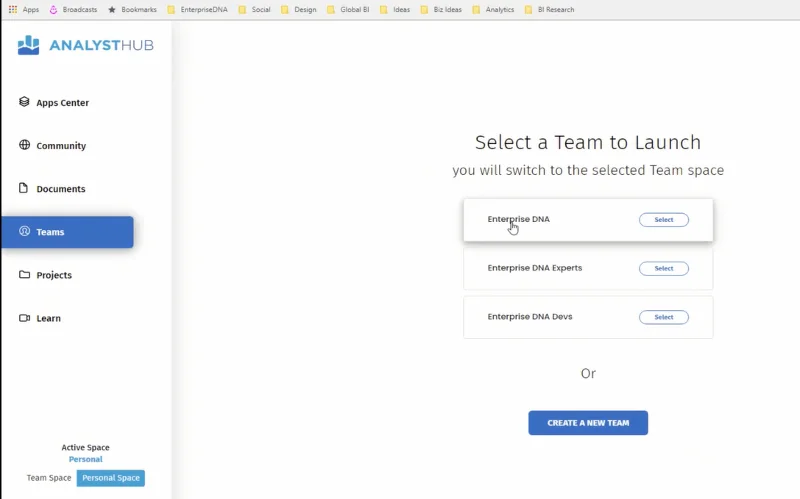Click the Learn video icon

point(24,318)
